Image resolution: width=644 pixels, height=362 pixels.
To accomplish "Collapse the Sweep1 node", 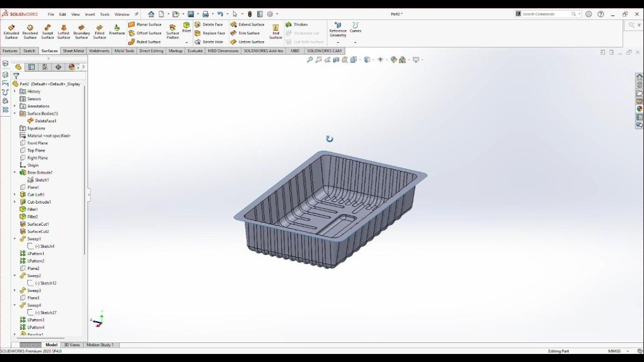I will [15, 239].
